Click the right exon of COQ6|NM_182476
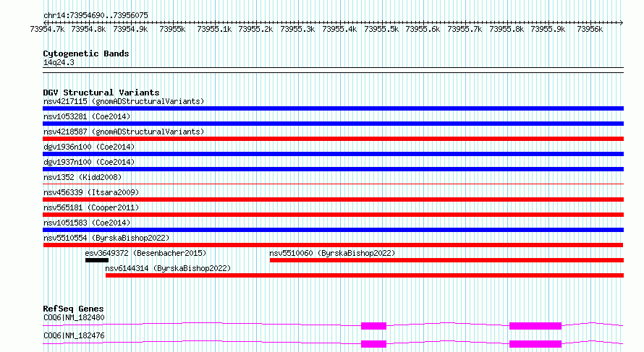 tap(535, 344)
